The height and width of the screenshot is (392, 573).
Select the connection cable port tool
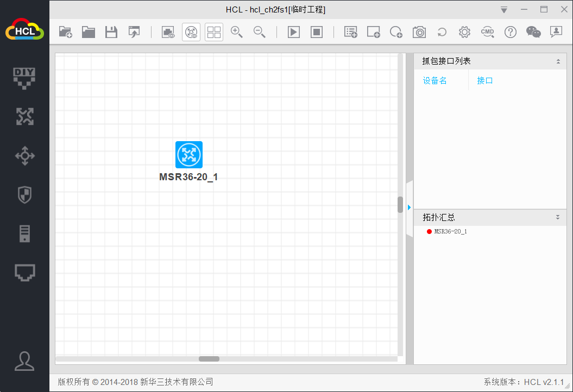tap(24, 273)
